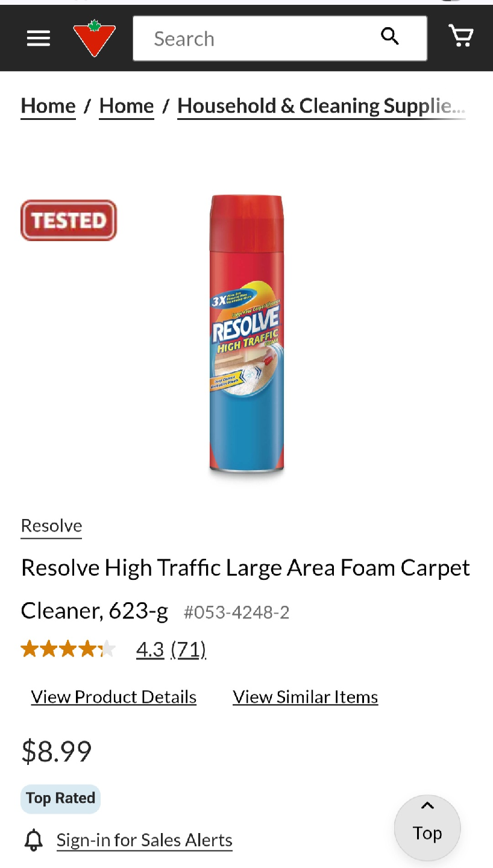
Task: Open the (71) reviews count link
Action: tap(189, 649)
